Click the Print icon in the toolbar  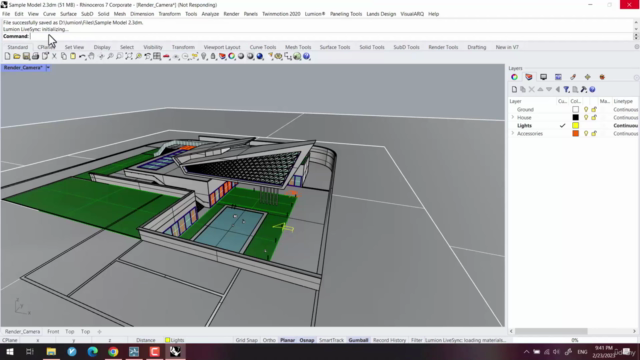pyautogui.click(x=36, y=56)
